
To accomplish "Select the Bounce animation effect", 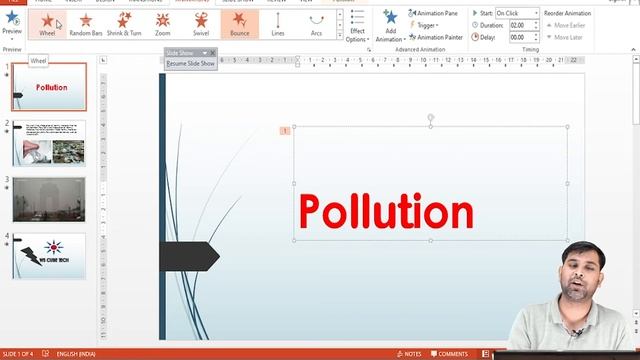I will (x=240, y=24).
